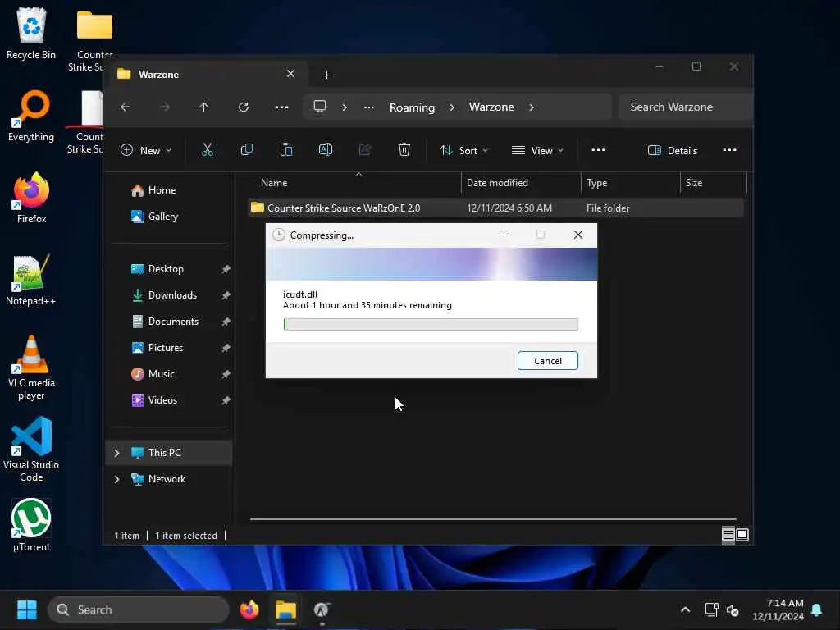Open the View dropdown menu
This screenshot has width=840, height=630.
537,151
